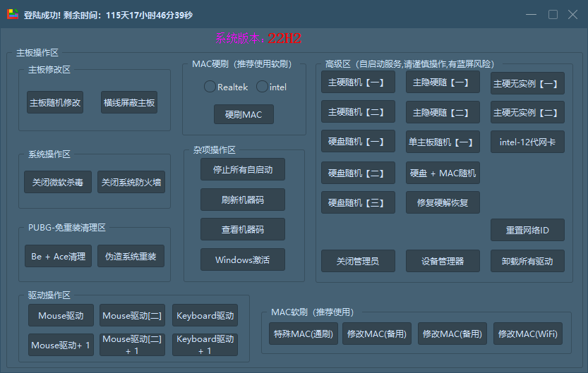
Task: Open 查看机器码 to view machine code
Action: (x=243, y=229)
